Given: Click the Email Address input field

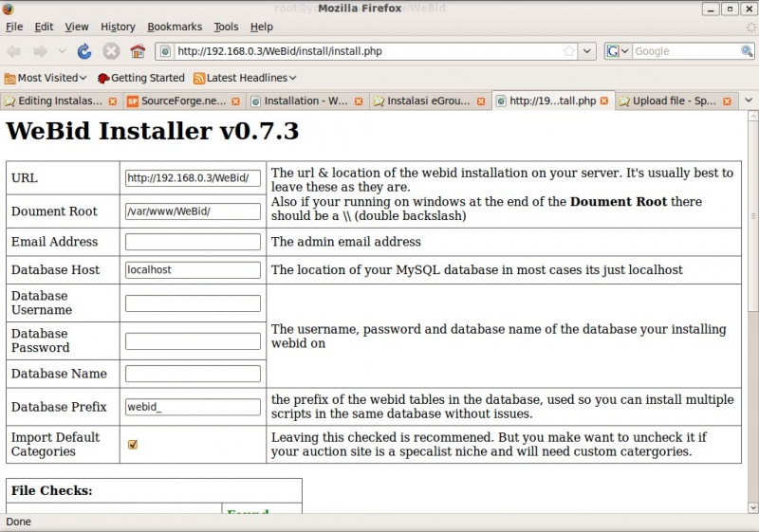Looking at the screenshot, I should [193, 242].
